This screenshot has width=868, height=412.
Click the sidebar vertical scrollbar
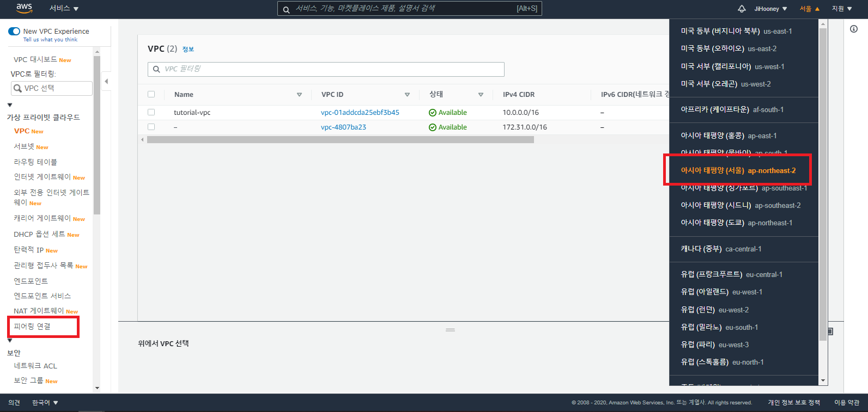[x=97, y=135]
